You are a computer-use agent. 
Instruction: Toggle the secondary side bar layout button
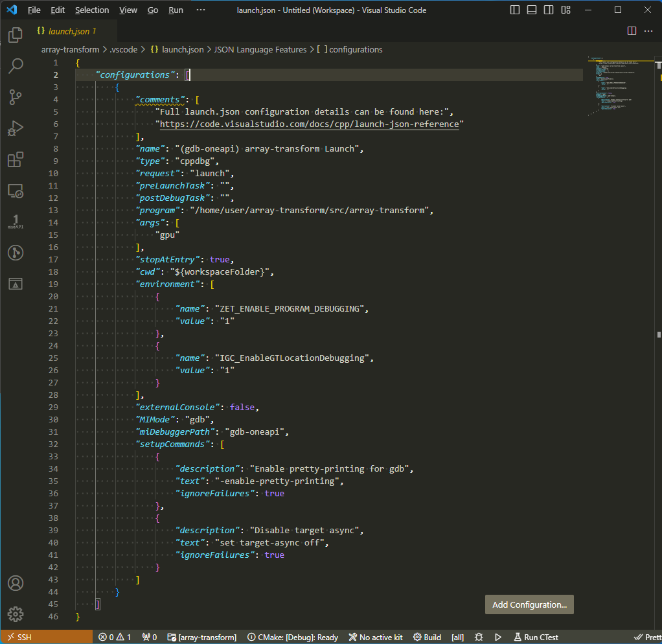point(549,10)
